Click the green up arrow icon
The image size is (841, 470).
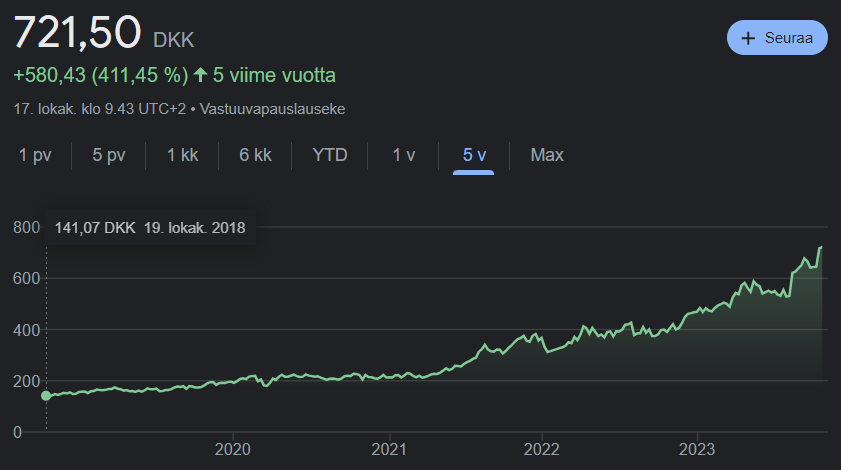(200, 75)
